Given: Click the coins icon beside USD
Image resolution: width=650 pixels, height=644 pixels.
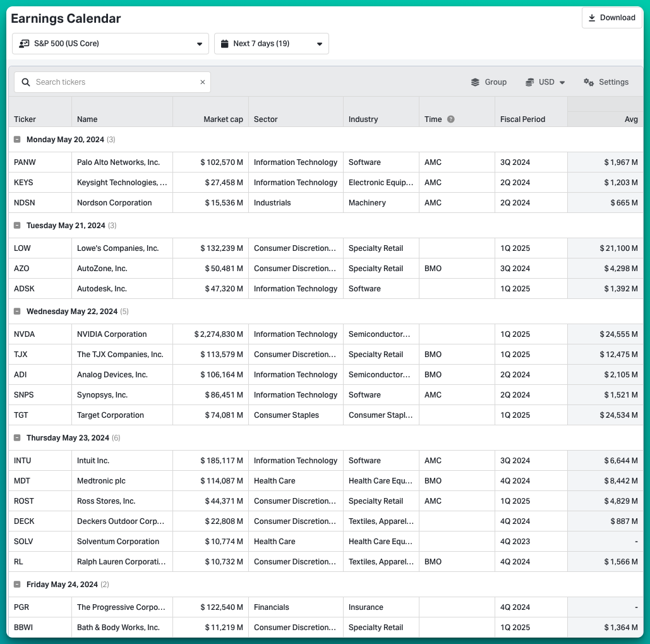Looking at the screenshot, I should click(529, 82).
